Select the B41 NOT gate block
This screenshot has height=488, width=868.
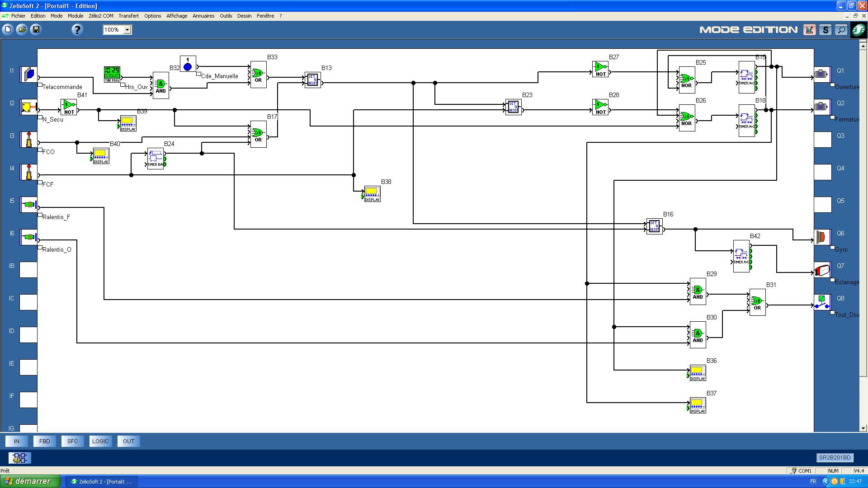point(69,107)
